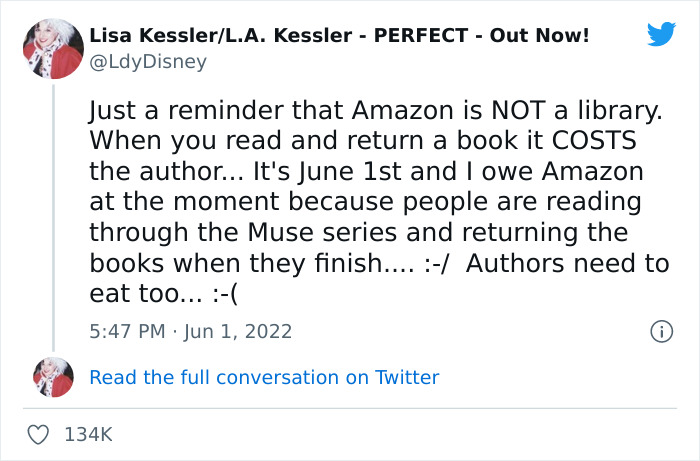Click the Twitter bird logo

(661, 34)
